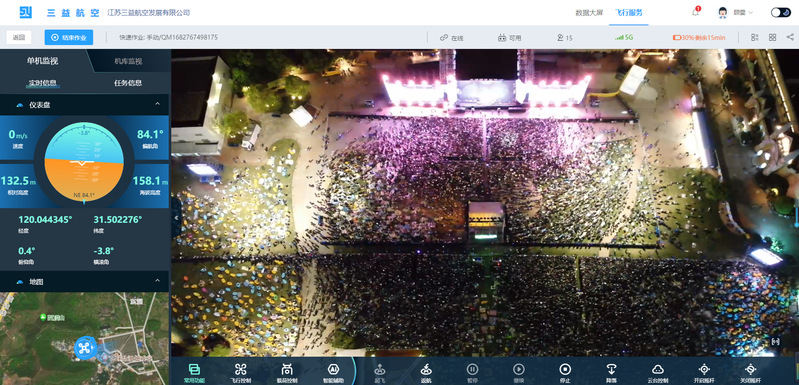Click the share icon in status bar
The height and width of the screenshot is (385, 799).
(x=790, y=37)
